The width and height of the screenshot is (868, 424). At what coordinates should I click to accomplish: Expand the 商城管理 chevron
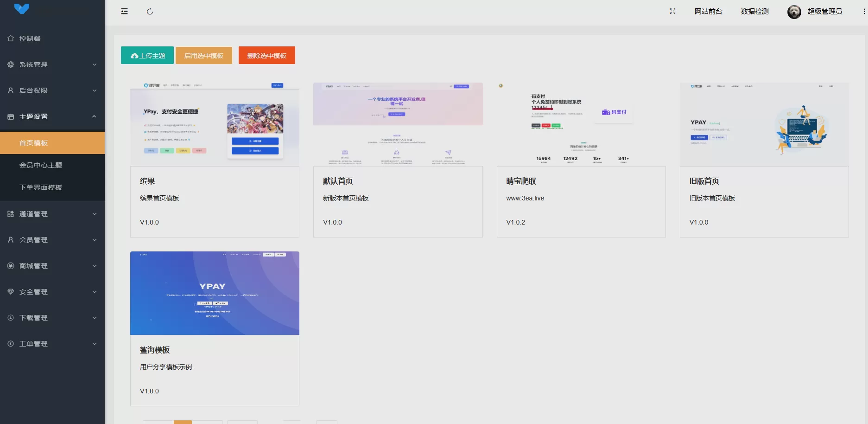(95, 266)
